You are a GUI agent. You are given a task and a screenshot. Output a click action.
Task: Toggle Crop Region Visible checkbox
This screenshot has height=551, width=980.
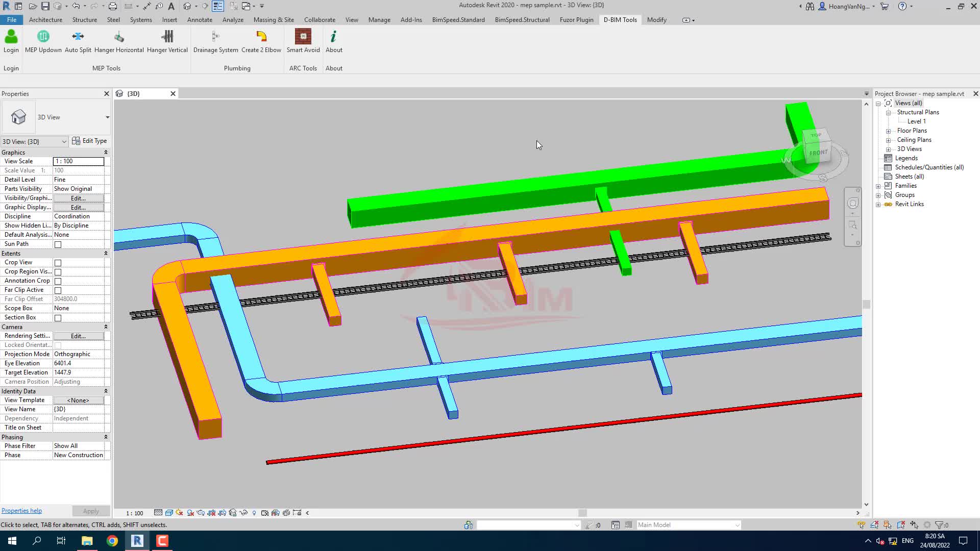(58, 272)
